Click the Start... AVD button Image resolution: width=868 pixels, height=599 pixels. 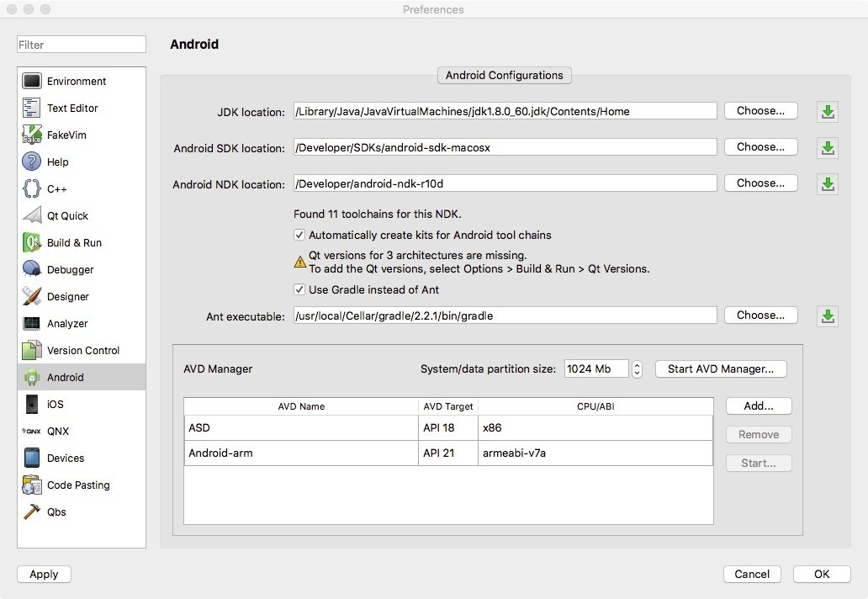point(759,463)
